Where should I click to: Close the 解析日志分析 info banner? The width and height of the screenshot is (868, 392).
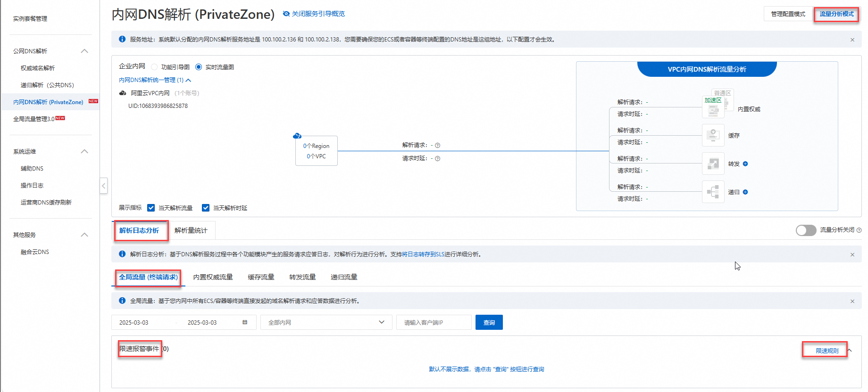pos(852,254)
